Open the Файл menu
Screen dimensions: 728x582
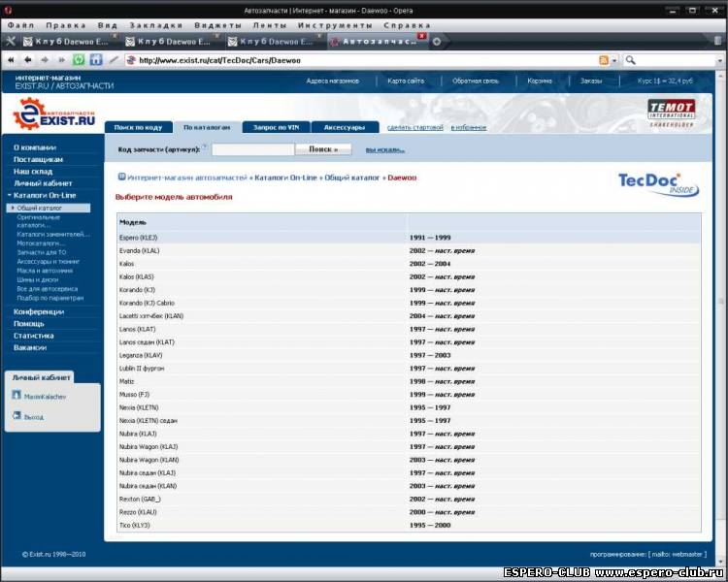point(21,25)
